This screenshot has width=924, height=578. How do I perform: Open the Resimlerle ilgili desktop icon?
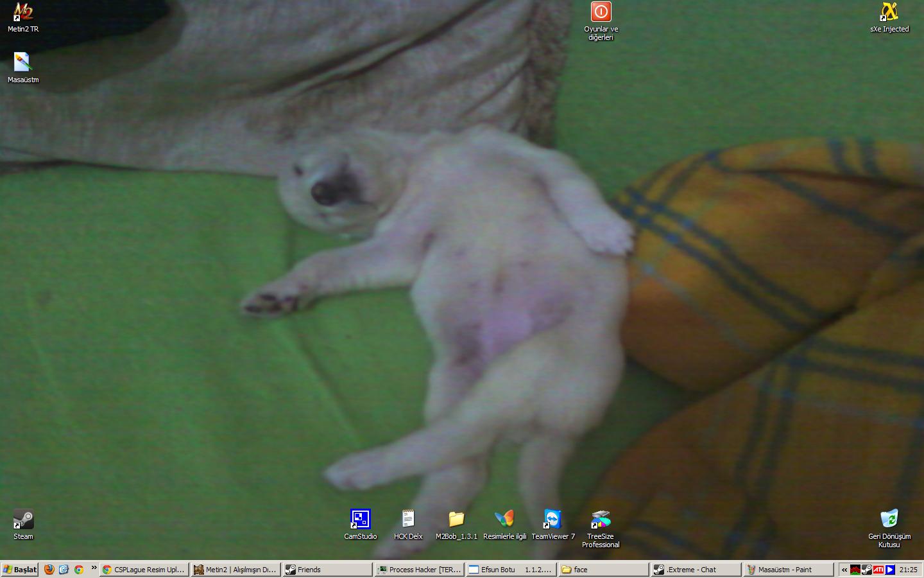pos(504,520)
